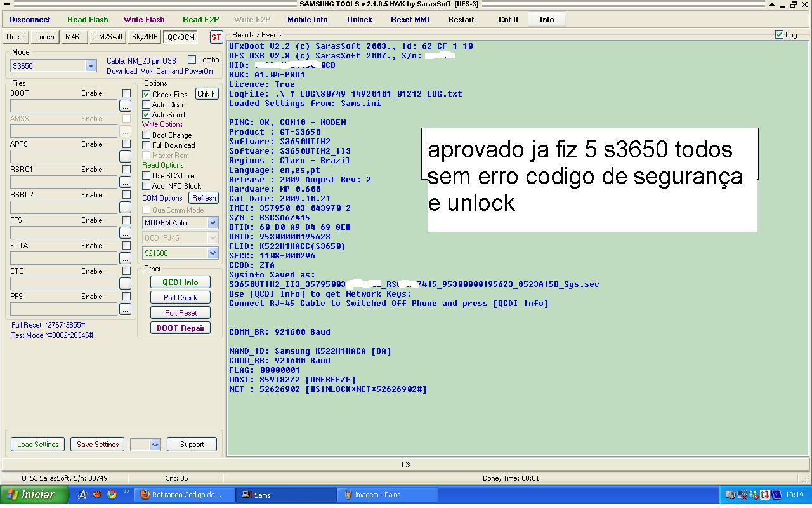812x508 pixels.
Task: Open the Iniciar start menu
Action: tap(34, 495)
